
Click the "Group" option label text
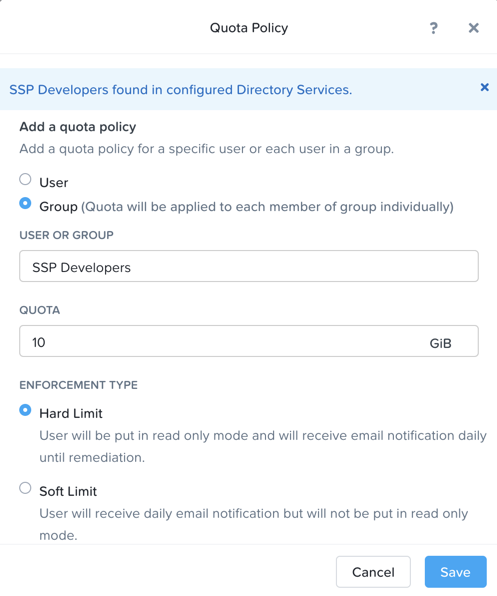tap(58, 207)
